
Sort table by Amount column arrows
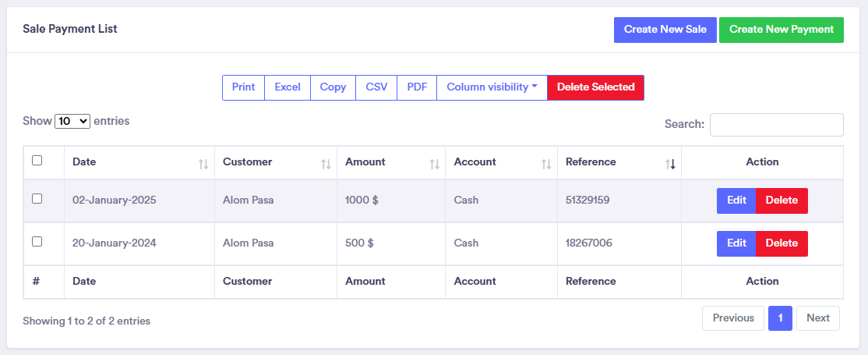(434, 164)
